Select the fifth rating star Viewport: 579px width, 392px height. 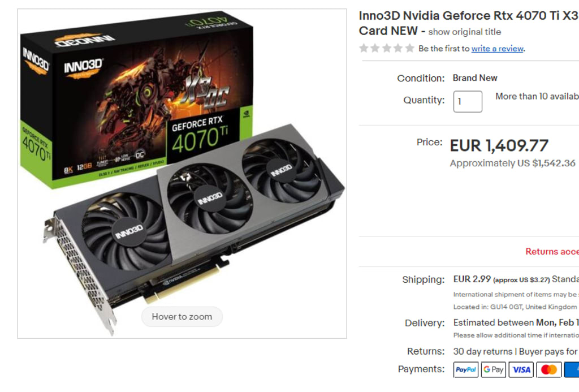[409, 48]
